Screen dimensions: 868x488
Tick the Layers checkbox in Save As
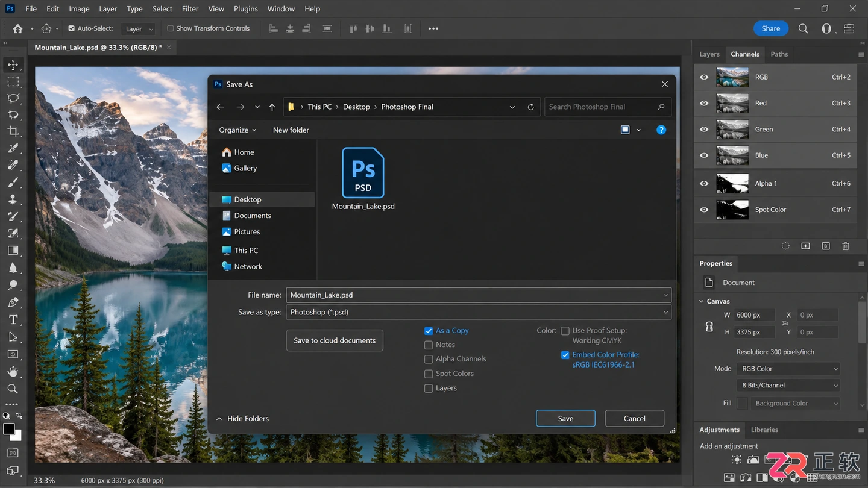[x=429, y=389]
